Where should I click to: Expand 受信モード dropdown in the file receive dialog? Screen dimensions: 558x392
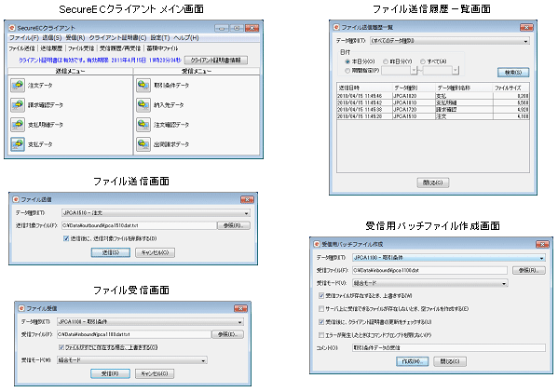(x=203, y=360)
